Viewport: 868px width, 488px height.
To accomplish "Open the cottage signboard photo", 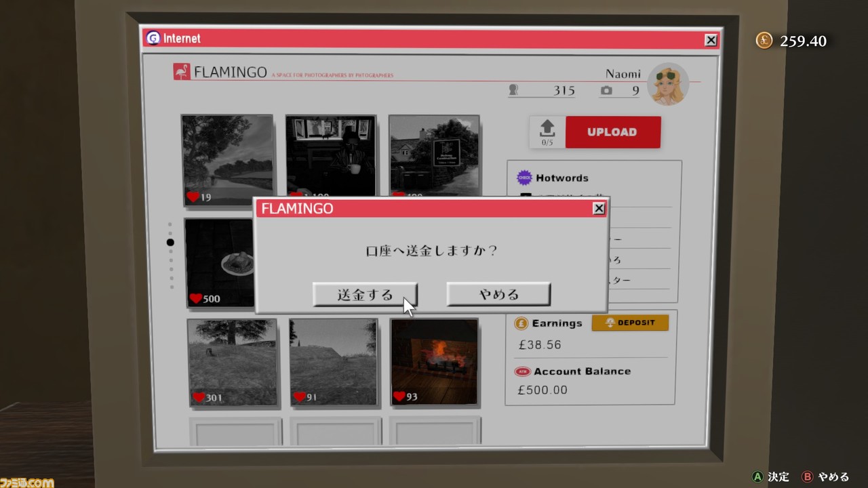I will coord(434,157).
